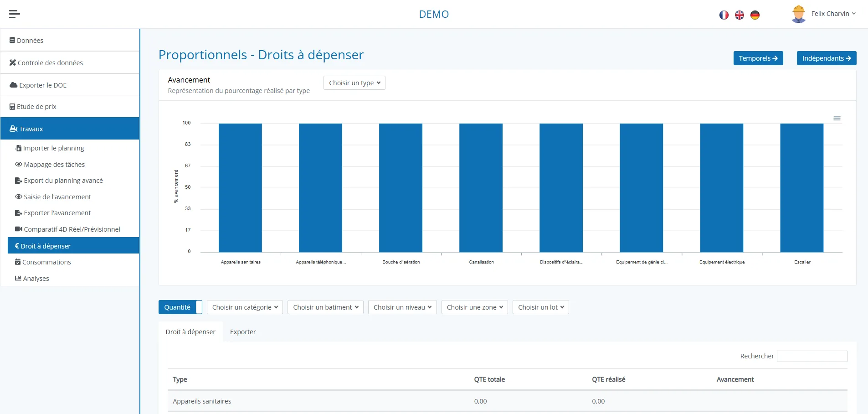Toggle the Quantité switch
This screenshot has height=414, width=868.
[x=180, y=307]
